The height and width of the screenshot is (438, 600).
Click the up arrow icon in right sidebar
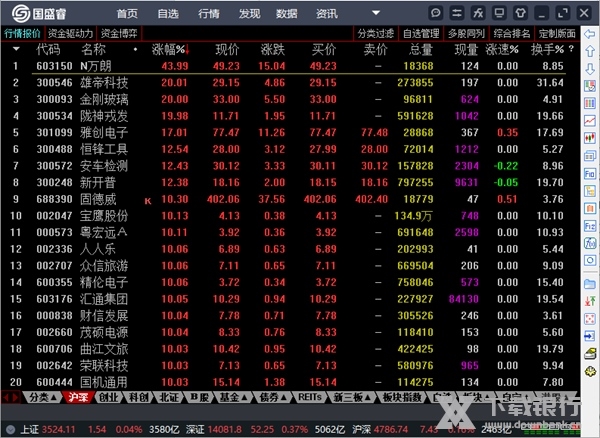pyautogui.click(x=590, y=51)
